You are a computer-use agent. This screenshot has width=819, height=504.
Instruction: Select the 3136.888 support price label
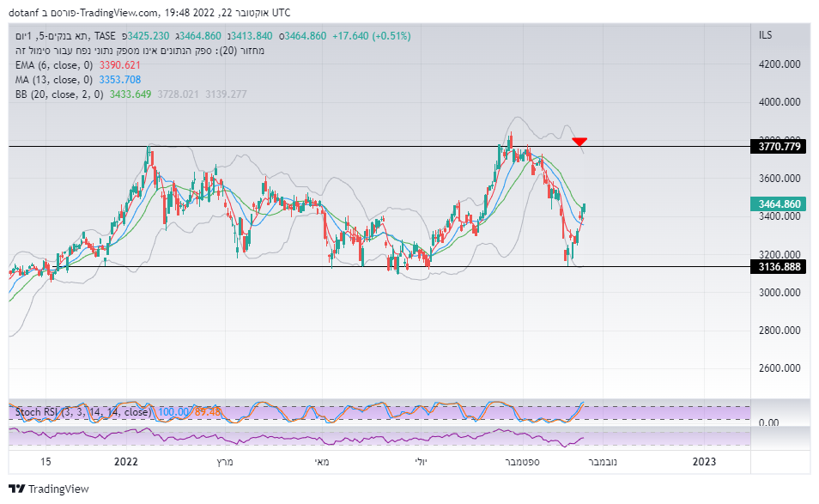point(779,267)
